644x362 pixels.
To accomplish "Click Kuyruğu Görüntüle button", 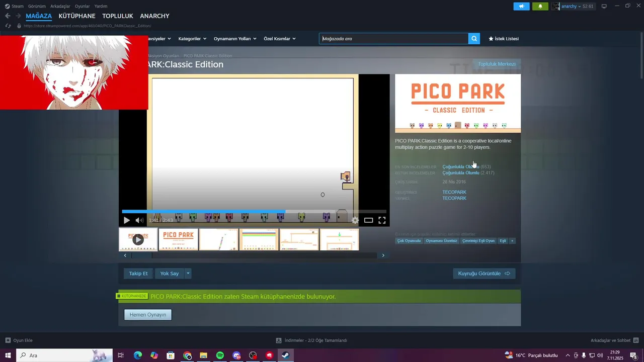I will click(484, 274).
